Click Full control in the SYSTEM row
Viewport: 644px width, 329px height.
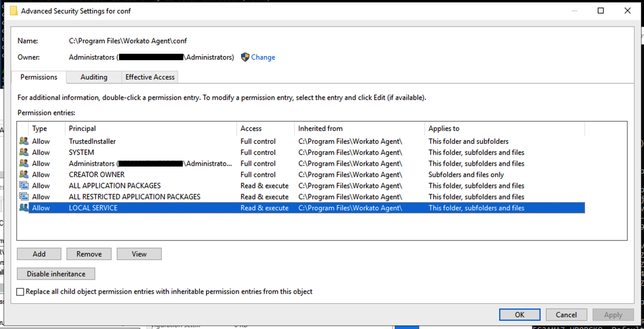[x=258, y=152]
